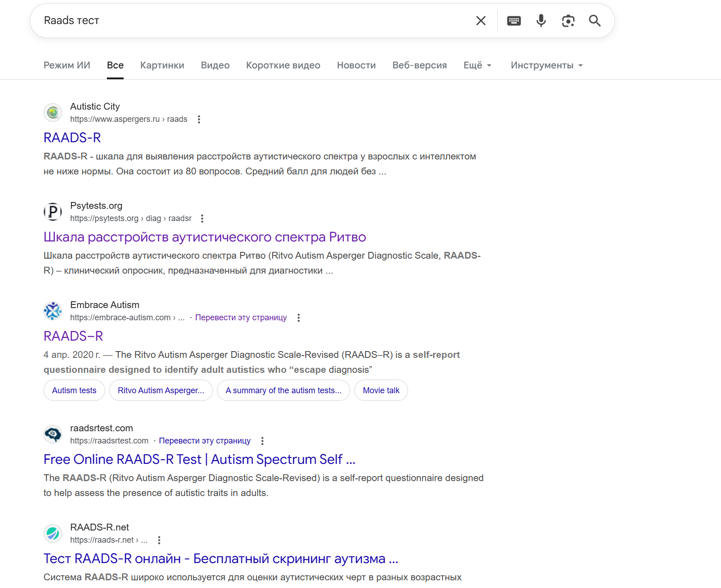Click the https://raadsrtest.com URL text
This screenshot has height=588, width=721.
(109, 441)
